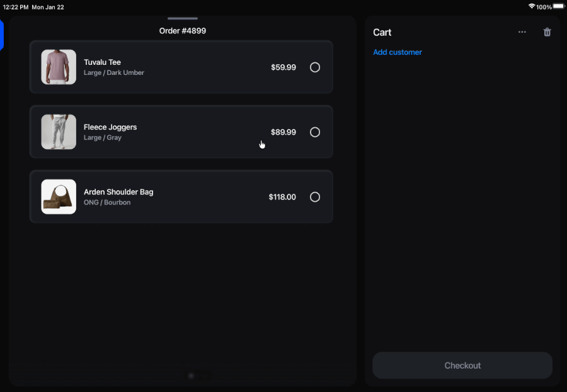This screenshot has width=567, height=392.
Task: Click the Arden Shoulder Bag $118.00 price
Action: pos(282,197)
